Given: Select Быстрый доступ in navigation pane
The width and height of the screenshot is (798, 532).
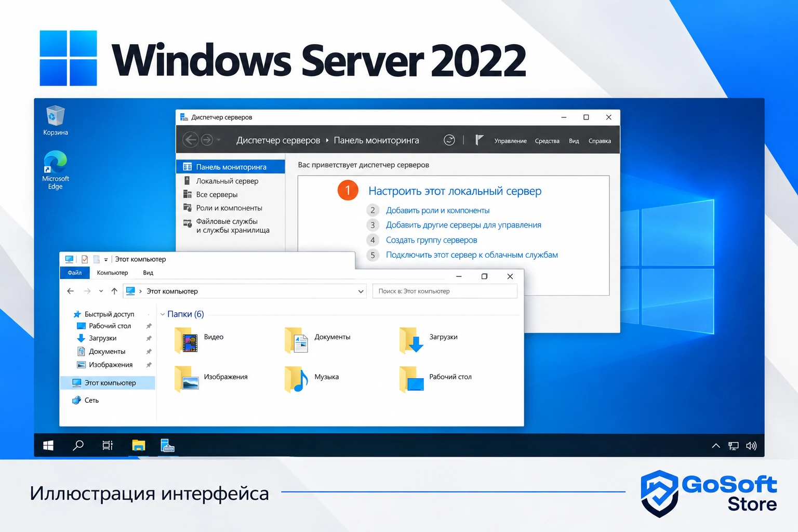Looking at the screenshot, I should (104, 314).
